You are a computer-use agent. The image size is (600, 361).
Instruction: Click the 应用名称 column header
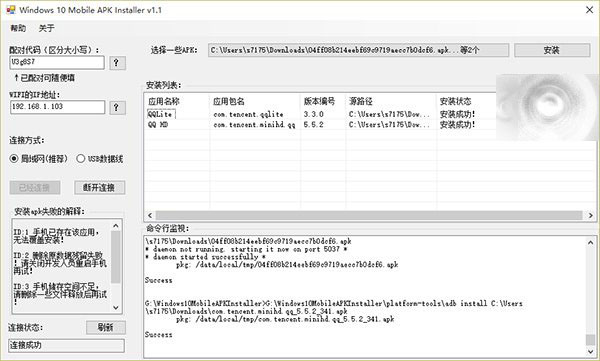click(x=164, y=101)
